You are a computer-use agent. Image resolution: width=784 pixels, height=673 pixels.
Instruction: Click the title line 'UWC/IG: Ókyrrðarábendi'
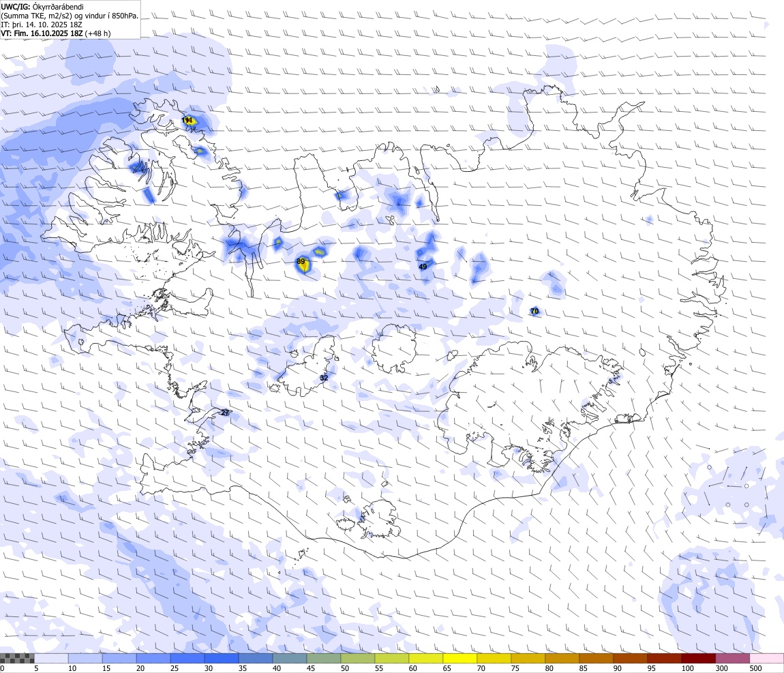click(x=42, y=7)
